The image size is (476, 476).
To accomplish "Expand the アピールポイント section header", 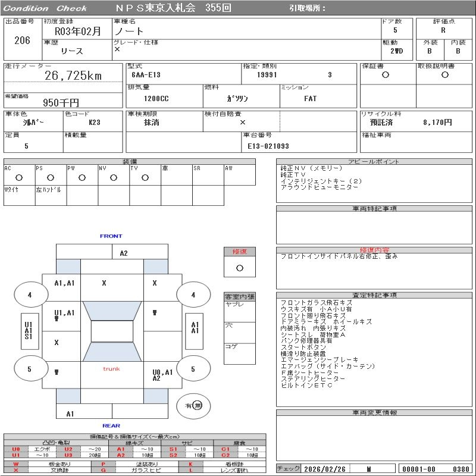I will pyautogui.click(x=374, y=162).
